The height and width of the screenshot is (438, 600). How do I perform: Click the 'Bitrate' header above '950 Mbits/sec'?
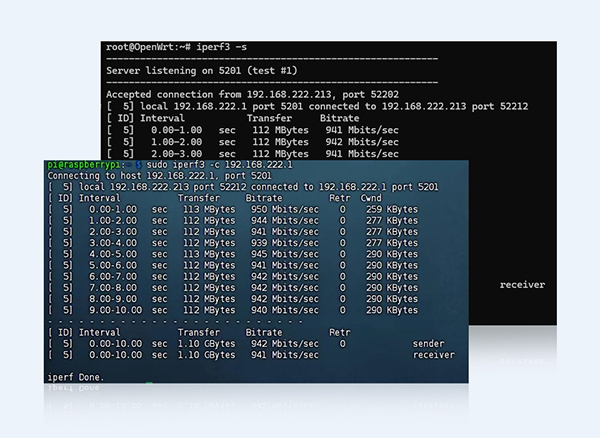(x=264, y=198)
